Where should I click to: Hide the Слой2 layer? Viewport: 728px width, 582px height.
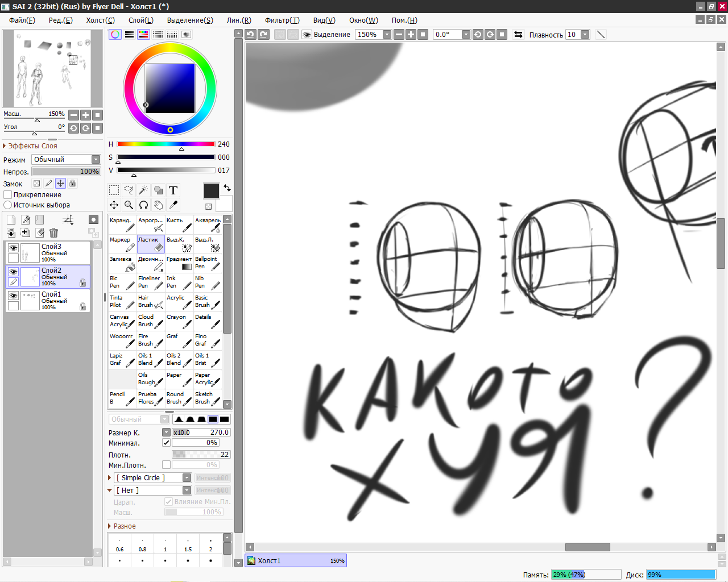click(13, 272)
